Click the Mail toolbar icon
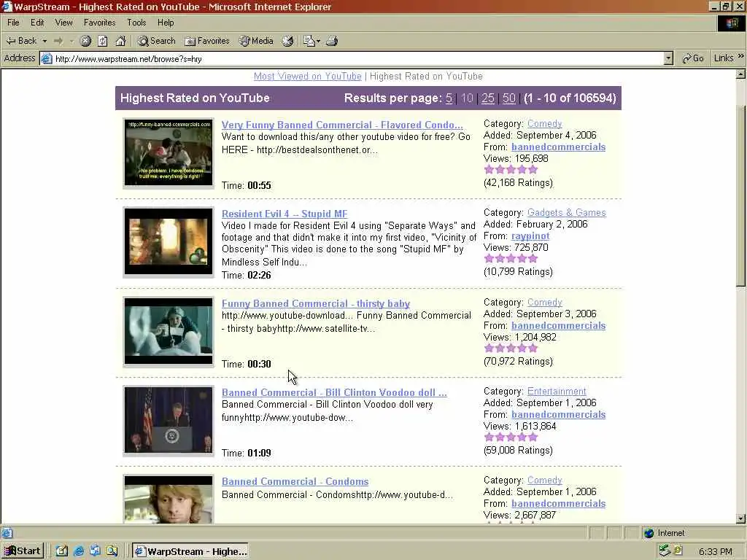 coord(309,41)
